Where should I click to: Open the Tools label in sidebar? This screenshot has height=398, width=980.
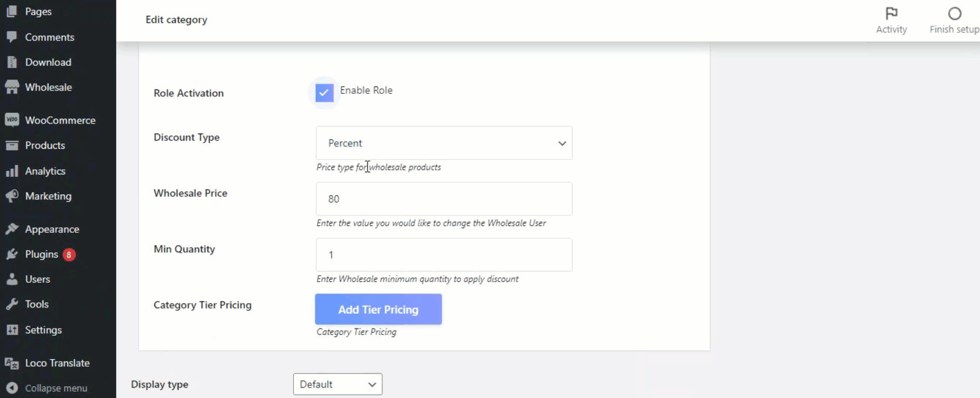point(37,304)
